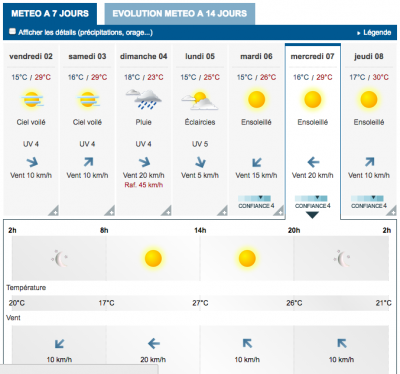Click the 26°C value at 20h
This screenshot has height=374, width=400.
pyautogui.click(x=294, y=303)
